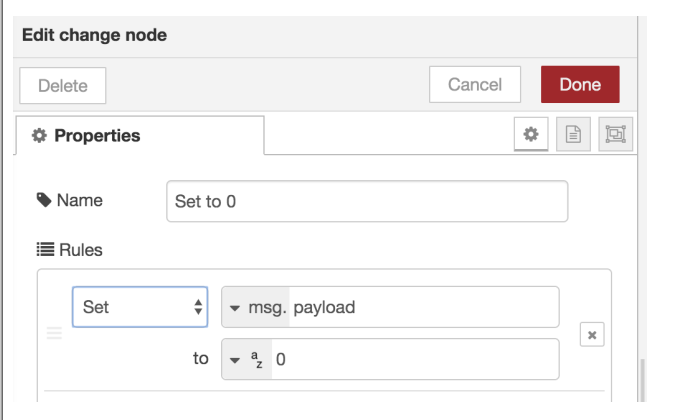Open node properties gear icon
The width and height of the screenshot is (677, 420).
click(531, 135)
